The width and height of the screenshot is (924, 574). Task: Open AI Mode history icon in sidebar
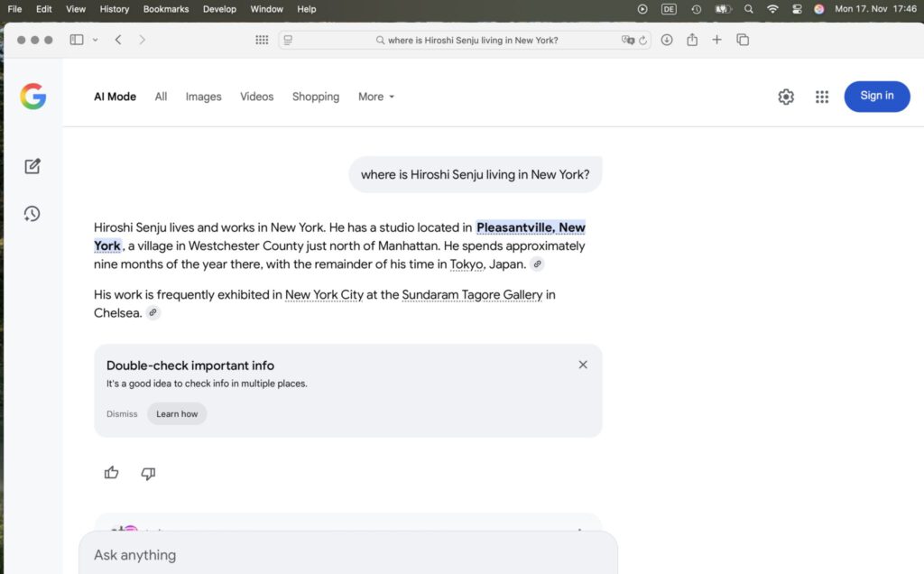click(x=32, y=214)
